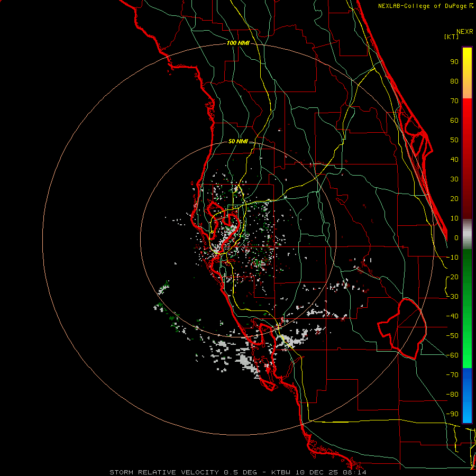476x476 pixels.
Task: Click the "-90" value on velocity scale
Action: click(452, 414)
